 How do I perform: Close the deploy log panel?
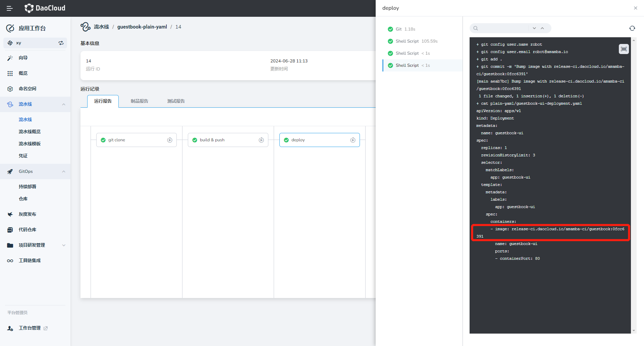coord(635,8)
